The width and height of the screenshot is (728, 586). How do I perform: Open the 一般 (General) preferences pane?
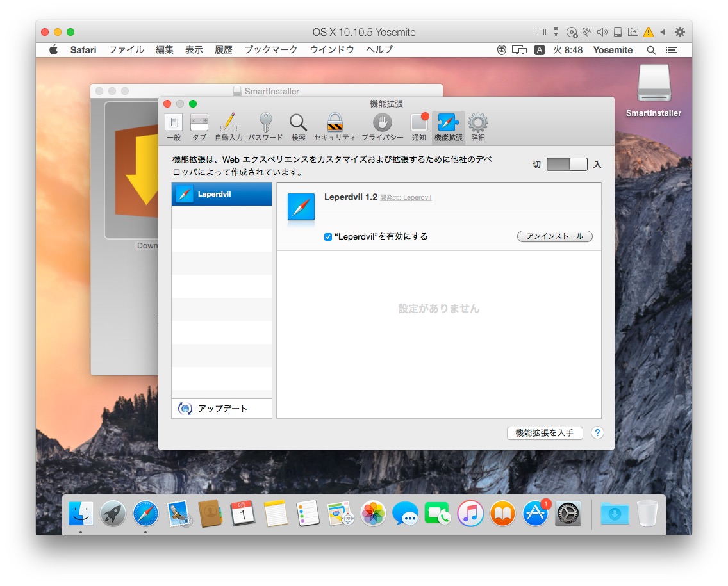[174, 127]
